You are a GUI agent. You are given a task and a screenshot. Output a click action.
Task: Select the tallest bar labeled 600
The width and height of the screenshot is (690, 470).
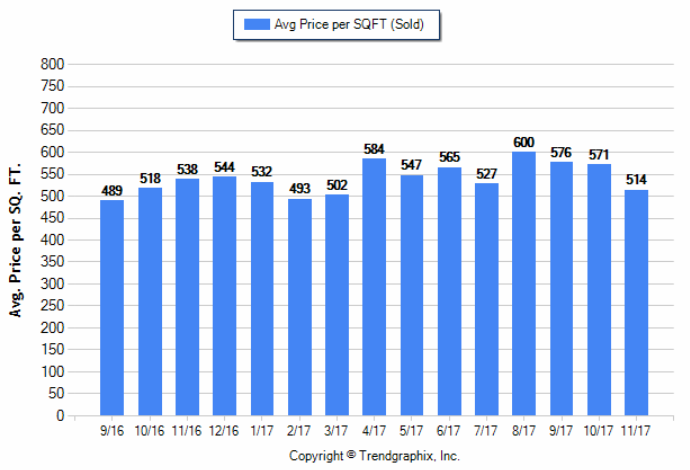(524, 284)
